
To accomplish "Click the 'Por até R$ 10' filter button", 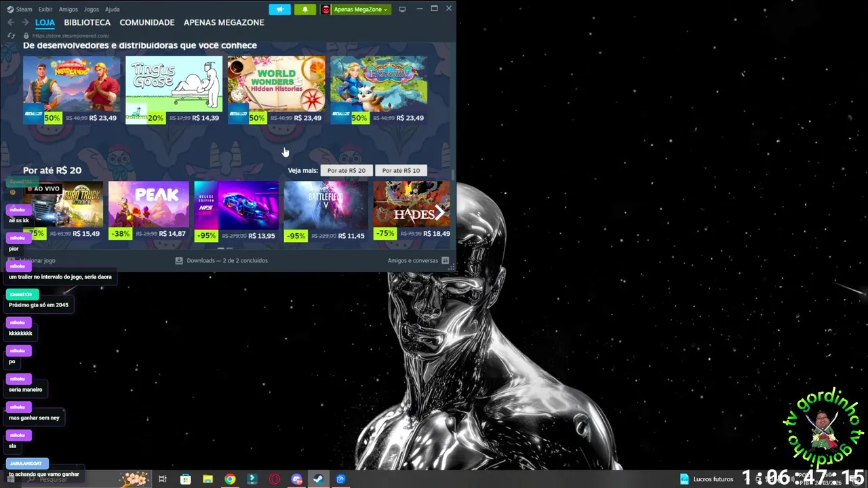I will pos(401,171).
